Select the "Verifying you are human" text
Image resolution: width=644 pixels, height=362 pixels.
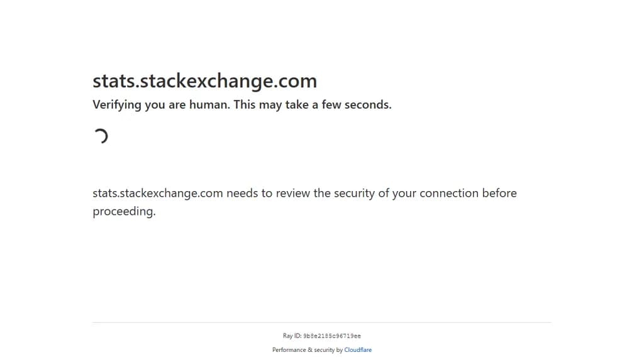click(161, 105)
